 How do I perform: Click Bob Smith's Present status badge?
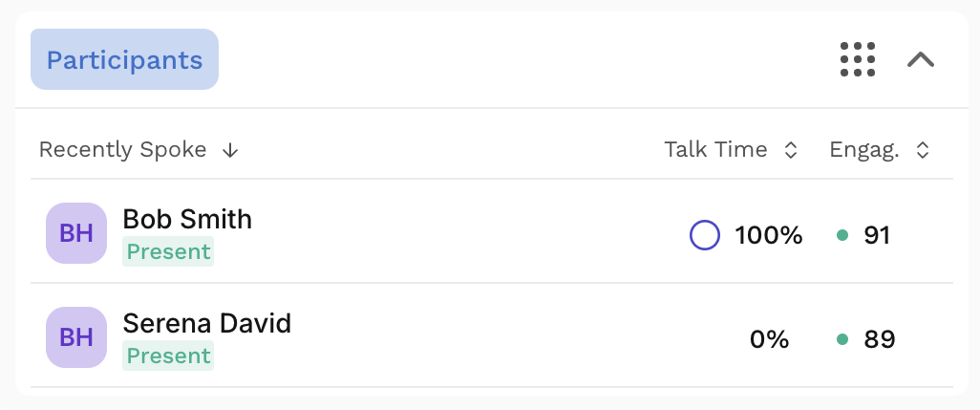168,251
